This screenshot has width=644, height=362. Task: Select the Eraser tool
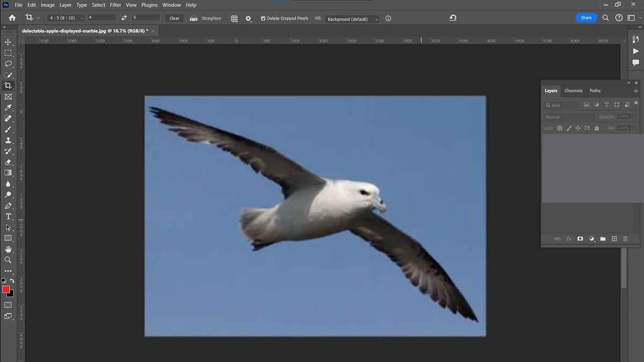8,162
